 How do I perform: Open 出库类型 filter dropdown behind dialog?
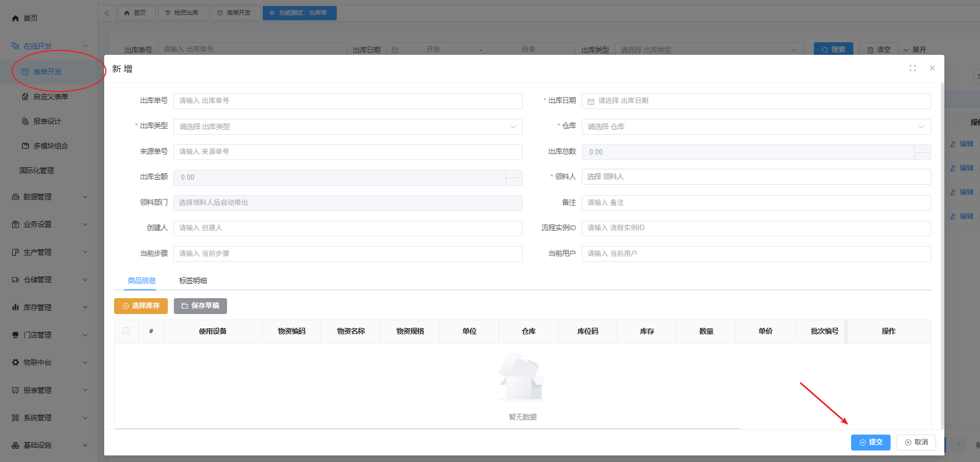(709, 49)
